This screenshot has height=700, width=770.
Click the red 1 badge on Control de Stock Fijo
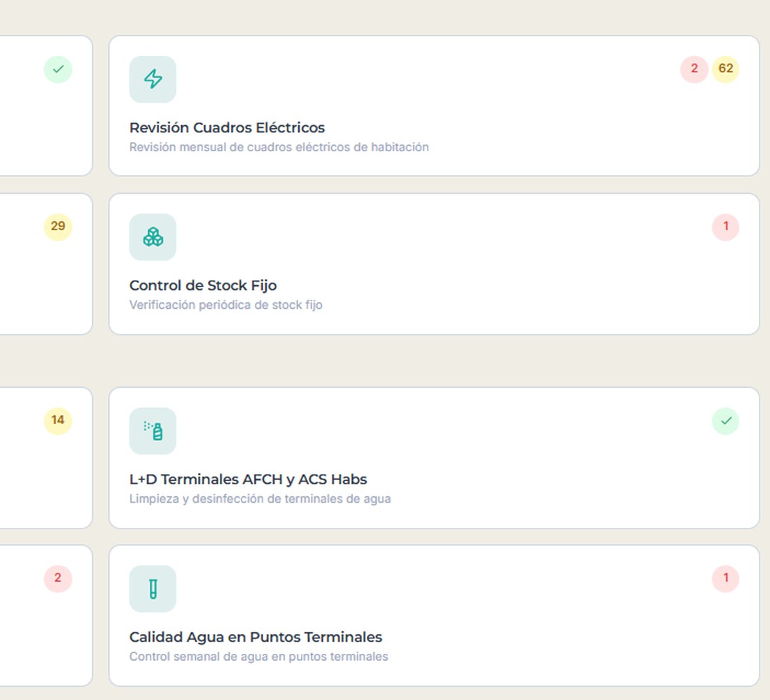(725, 227)
